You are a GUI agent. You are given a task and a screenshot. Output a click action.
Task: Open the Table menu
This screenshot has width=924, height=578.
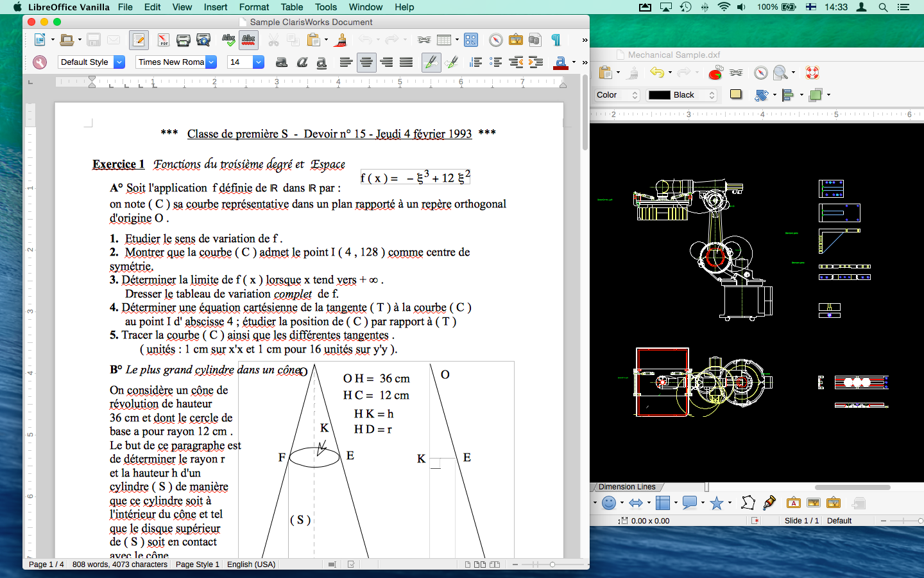pos(291,7)
